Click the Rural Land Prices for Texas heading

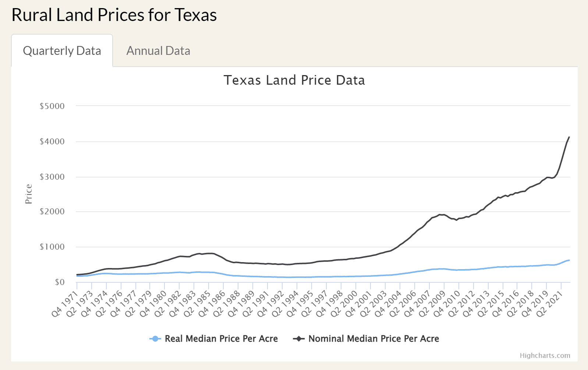[x=114, y=15]
